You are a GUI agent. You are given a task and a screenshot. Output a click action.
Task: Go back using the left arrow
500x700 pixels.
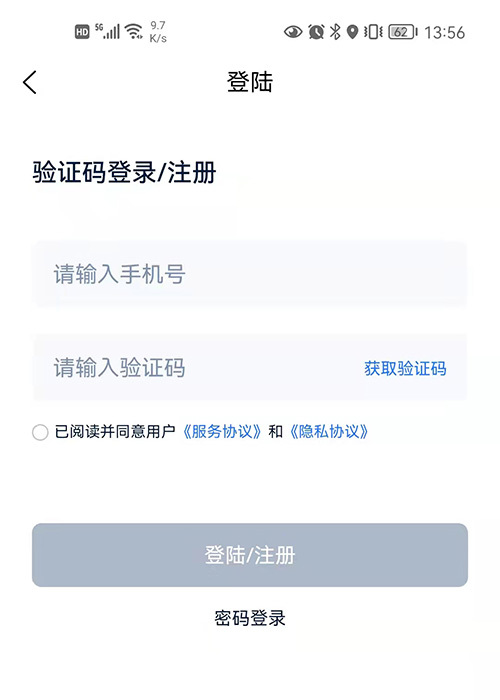29,82
